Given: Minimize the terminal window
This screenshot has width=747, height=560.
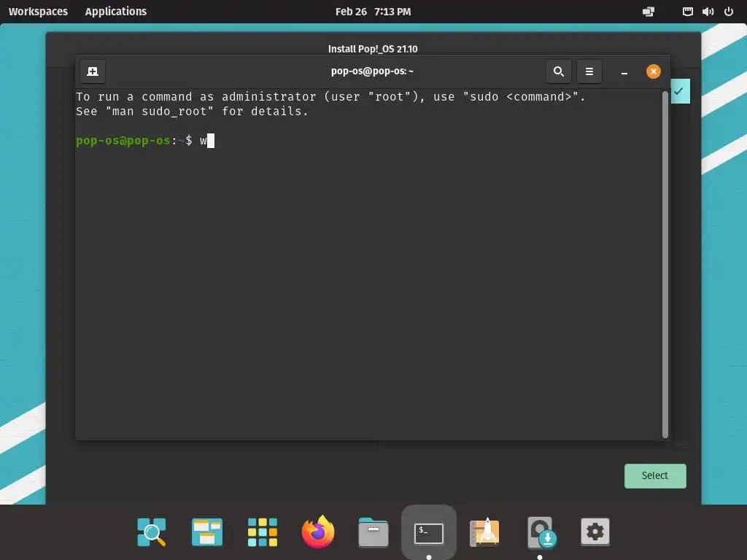Looking at the screenshot, I should (624, 72).
